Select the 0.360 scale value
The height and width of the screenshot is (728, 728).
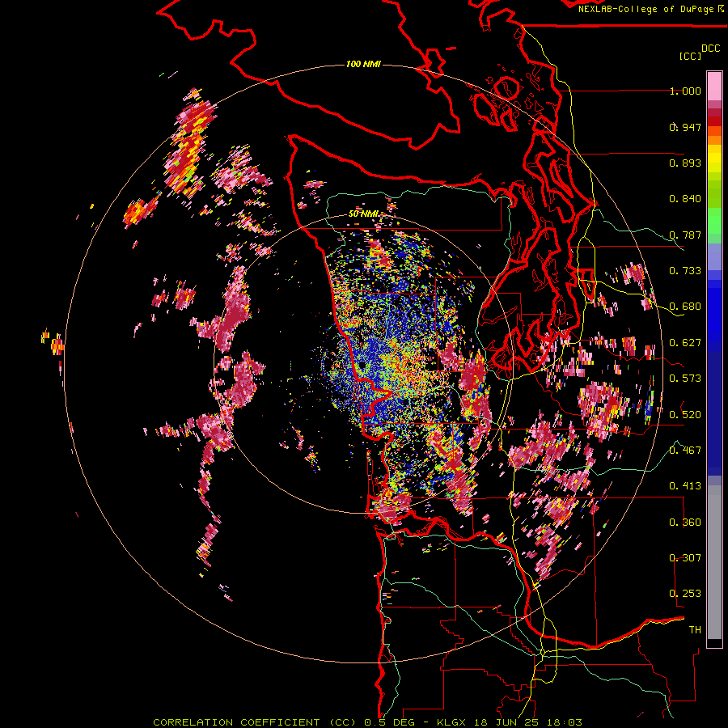(x=685, y=523)
